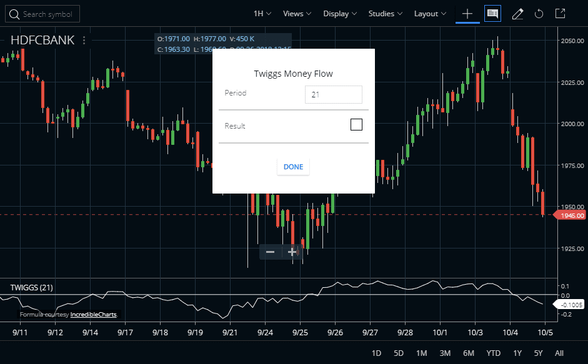Click the search magnifier icon
The width and height of the screenshot is (588, 364).
14,14
